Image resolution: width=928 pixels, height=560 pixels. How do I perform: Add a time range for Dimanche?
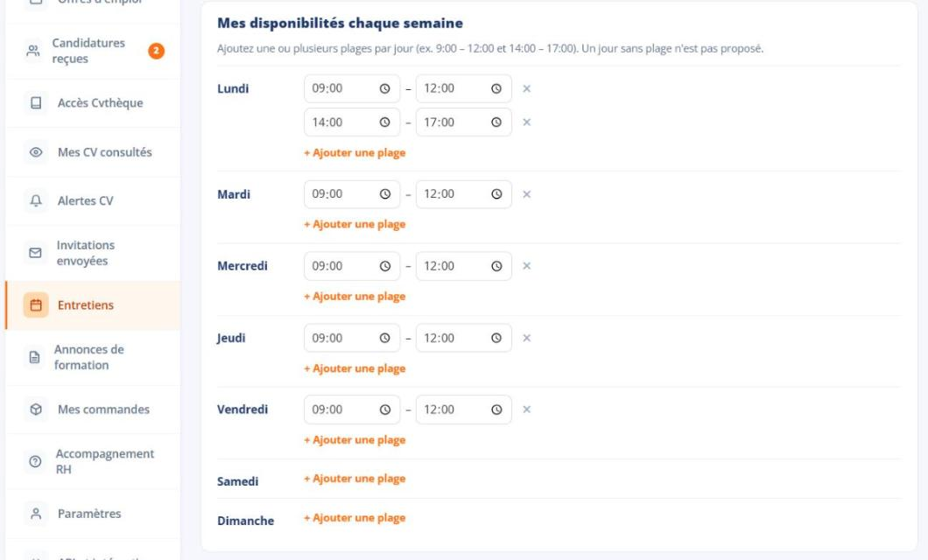pos(355,518)
